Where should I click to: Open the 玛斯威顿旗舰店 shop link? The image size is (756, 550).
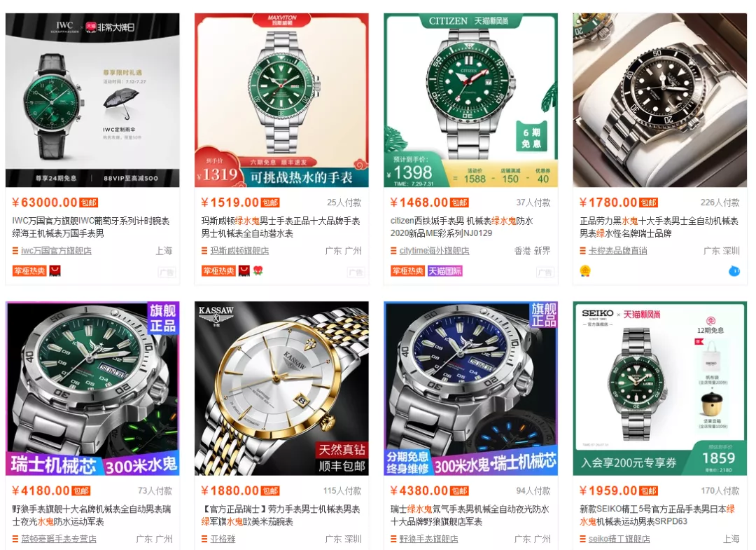click(239, 251)
